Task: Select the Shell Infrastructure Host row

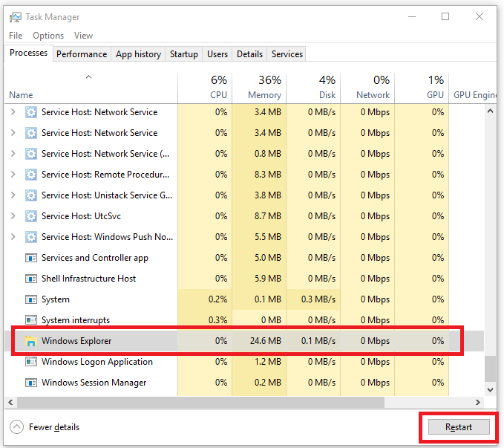Action: click(x=244, y=279)
